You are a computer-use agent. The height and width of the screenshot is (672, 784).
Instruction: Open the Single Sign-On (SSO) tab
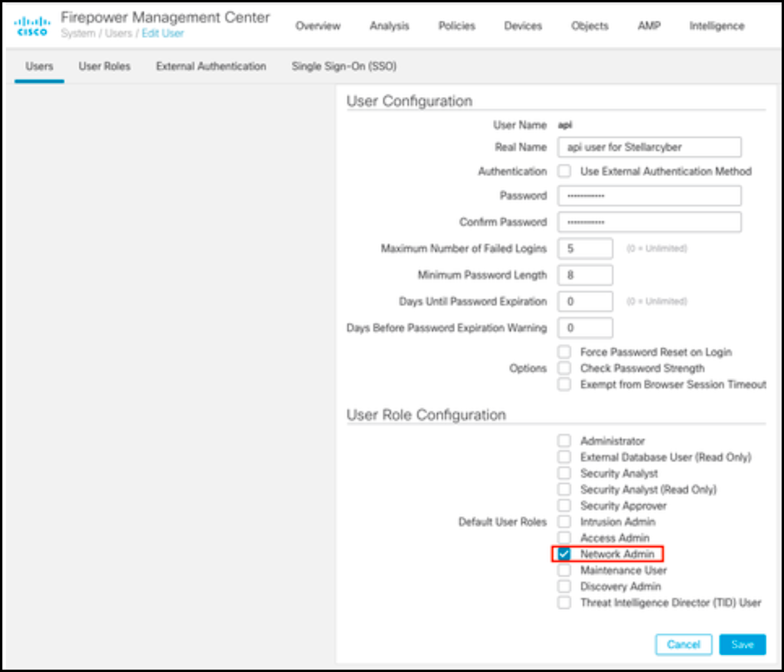click(344, 66)
